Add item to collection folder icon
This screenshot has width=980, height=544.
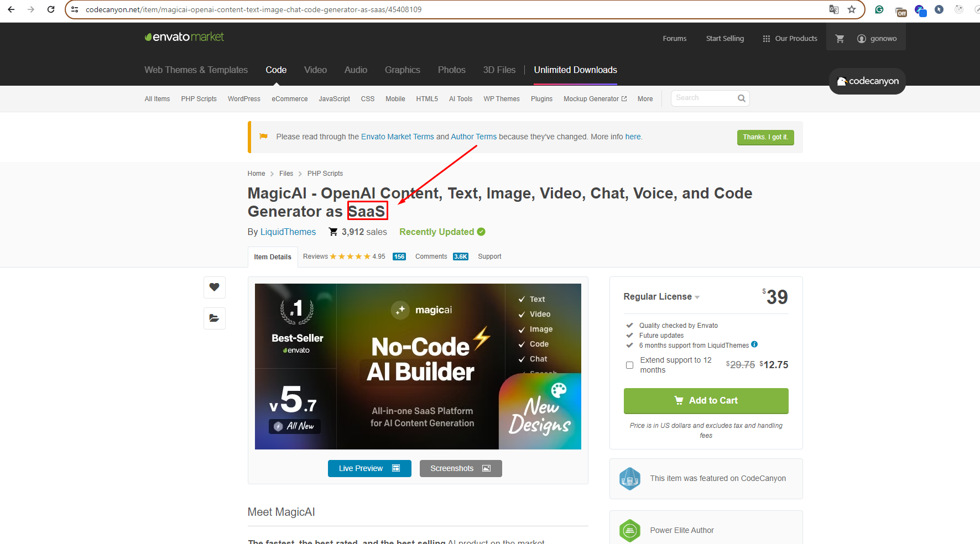(x=215, y=318)
